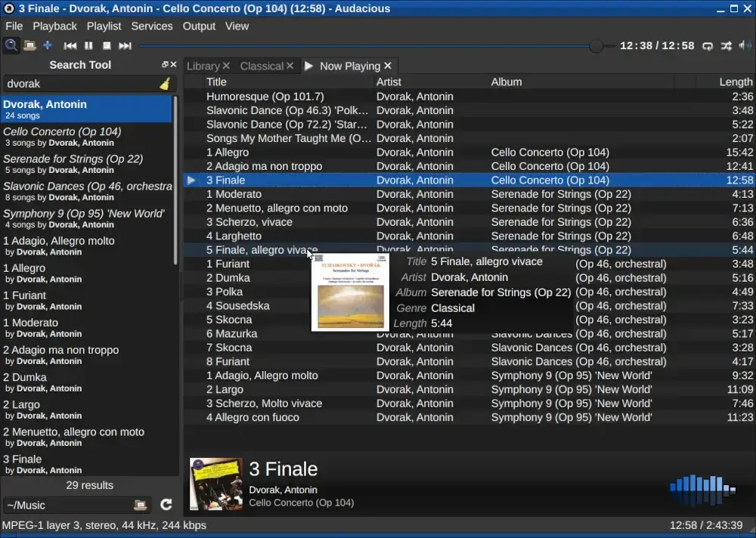Screen dimensions: 756x538
Task: Toggle repeat mode
Action: pyautogui.click(x=708, y=45)
